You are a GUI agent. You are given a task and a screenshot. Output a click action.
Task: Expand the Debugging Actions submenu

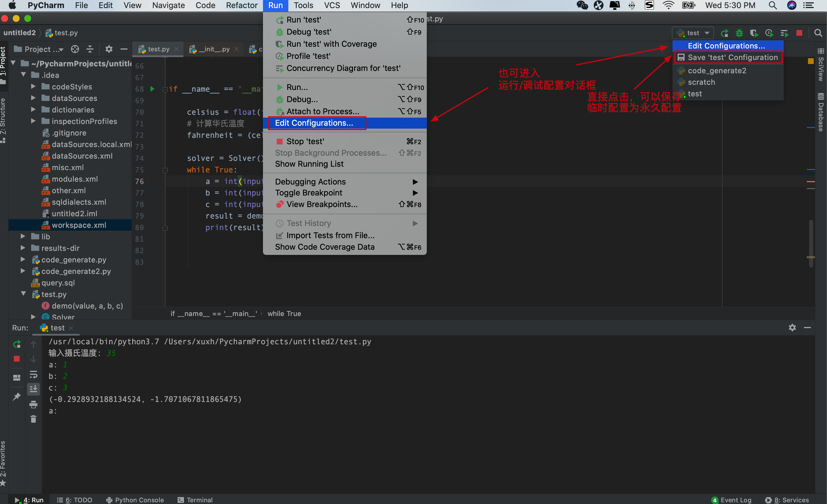tap(345, 182)
